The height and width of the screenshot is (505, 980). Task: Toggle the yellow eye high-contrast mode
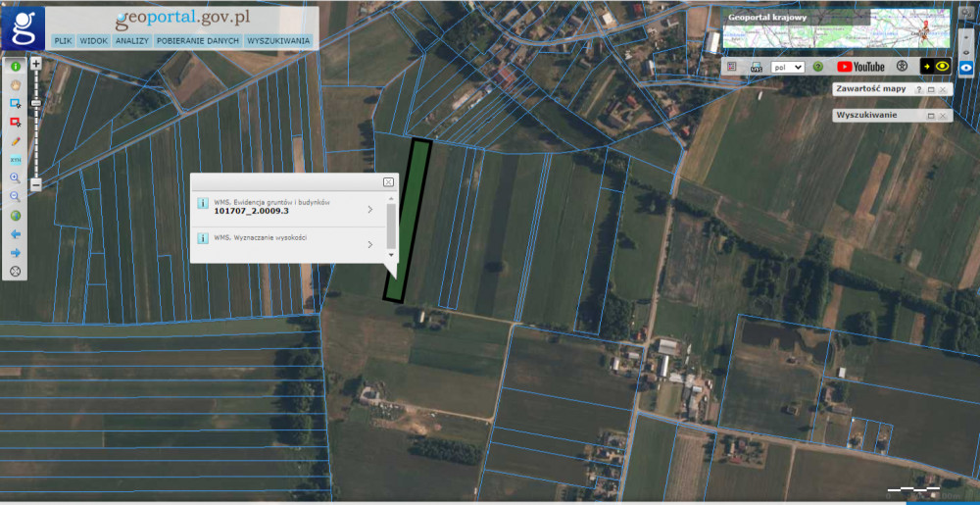pyautogui.click(x=938, y=67)
